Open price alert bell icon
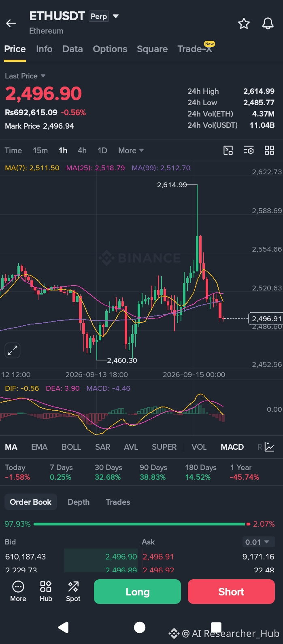Image resolution: width=283 pixels, height=644 pixels. pos(268,23)
